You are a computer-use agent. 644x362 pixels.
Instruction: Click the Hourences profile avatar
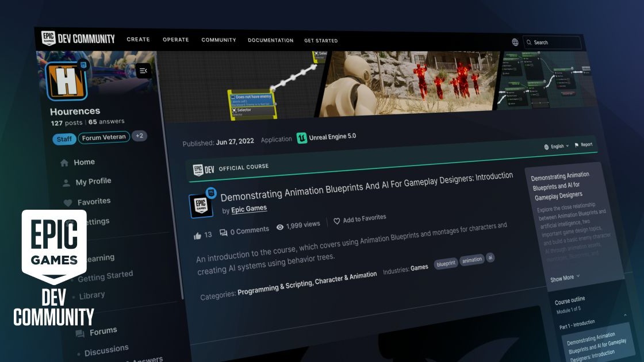click(67, 81)
